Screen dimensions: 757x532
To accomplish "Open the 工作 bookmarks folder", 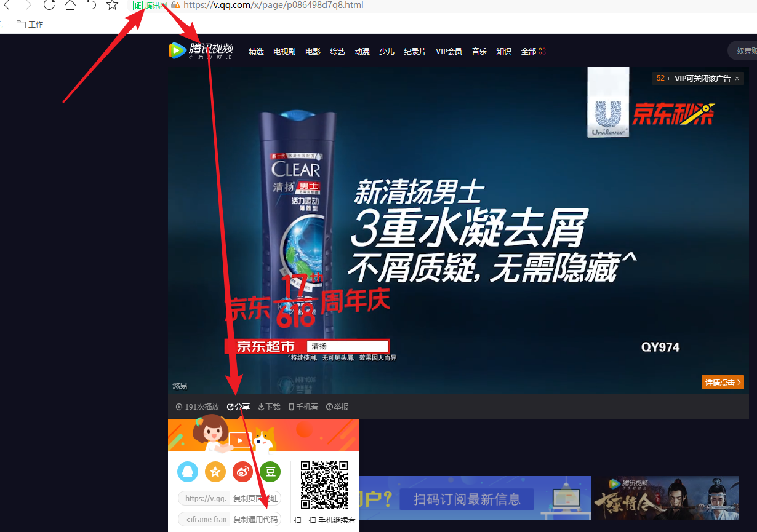I will 30,24.
